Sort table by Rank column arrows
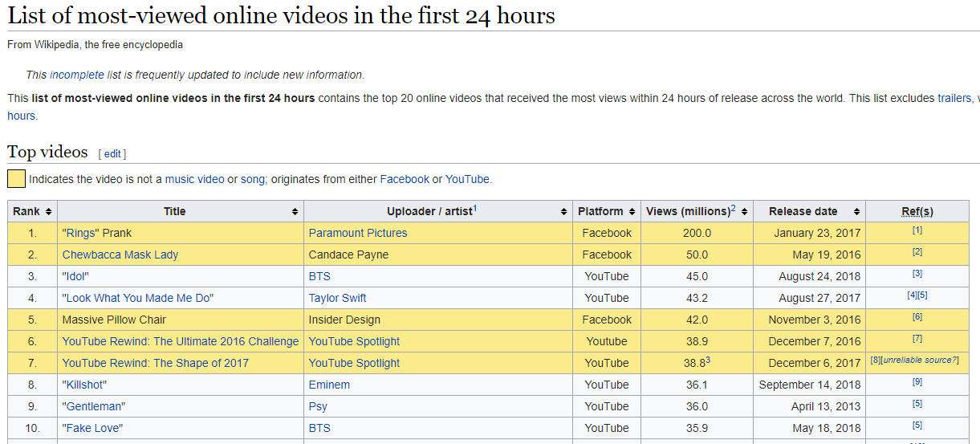The width and height of the screenshot is (980, 444). click(x=49, y=212)
